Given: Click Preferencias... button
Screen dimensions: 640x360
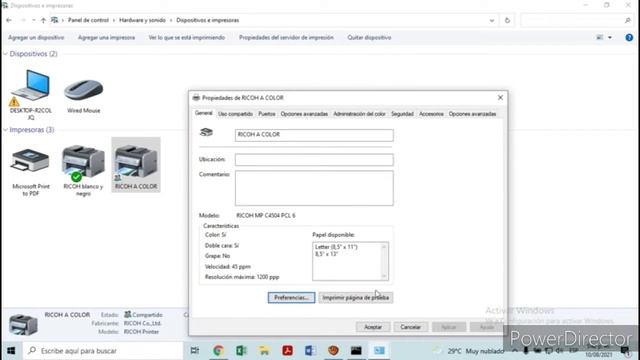Looking at the screenshot, I should click(x=291, y=298).
